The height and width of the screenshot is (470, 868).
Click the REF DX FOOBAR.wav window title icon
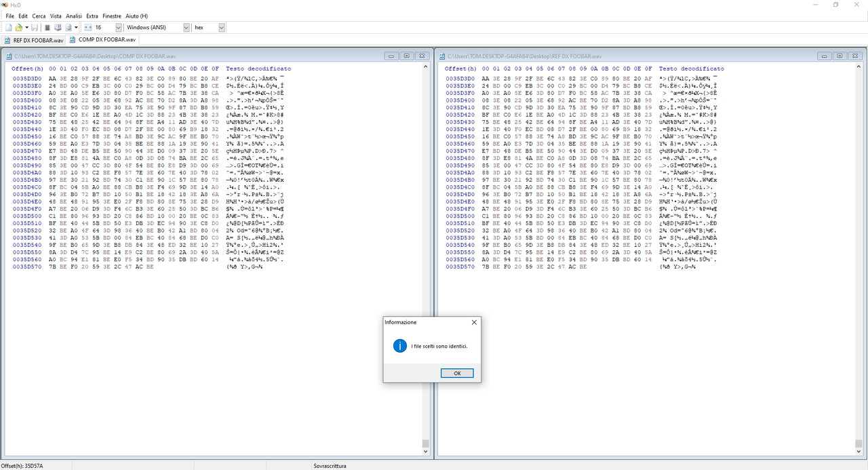point(442,56)
